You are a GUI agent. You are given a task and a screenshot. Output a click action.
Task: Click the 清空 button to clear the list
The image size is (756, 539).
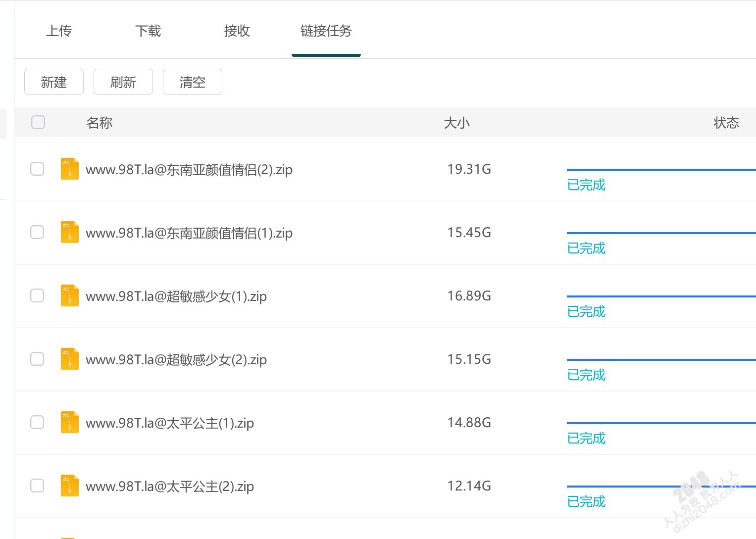(193, 82)
